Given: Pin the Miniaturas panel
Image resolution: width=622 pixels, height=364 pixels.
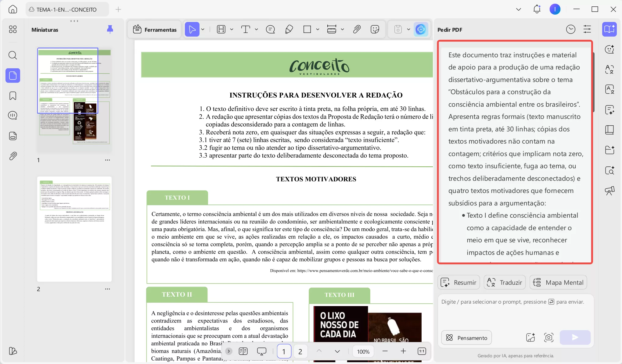Looking at the screenshot, I should pos(110,29).
